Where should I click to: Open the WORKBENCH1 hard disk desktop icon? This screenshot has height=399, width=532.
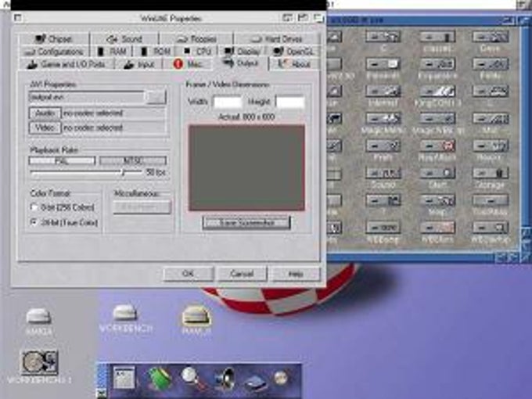[40, 362]
